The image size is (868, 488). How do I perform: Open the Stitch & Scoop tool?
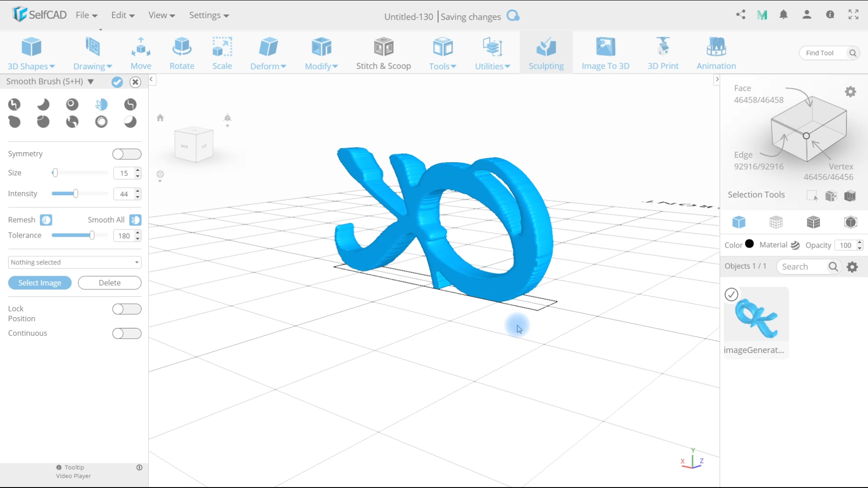383,53
